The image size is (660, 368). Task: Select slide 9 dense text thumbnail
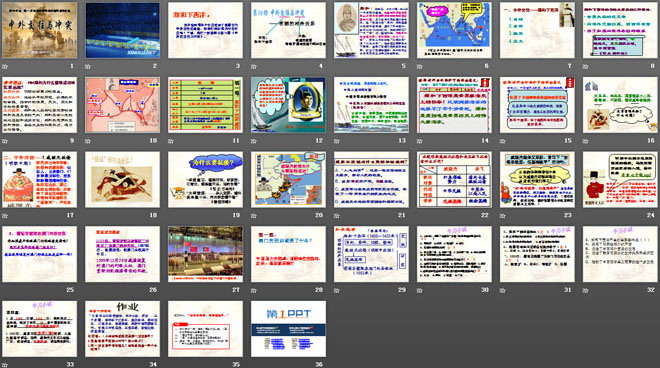coord(40,105)
